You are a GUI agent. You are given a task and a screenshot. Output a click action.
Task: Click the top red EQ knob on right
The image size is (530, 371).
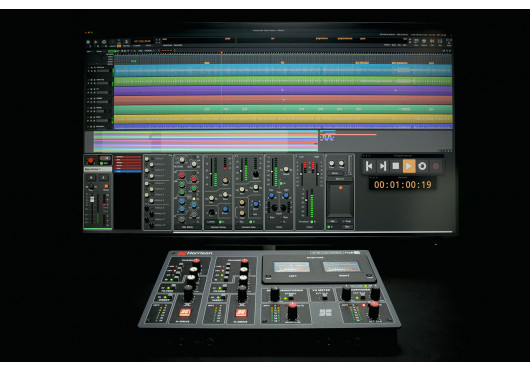pos(194,178)
